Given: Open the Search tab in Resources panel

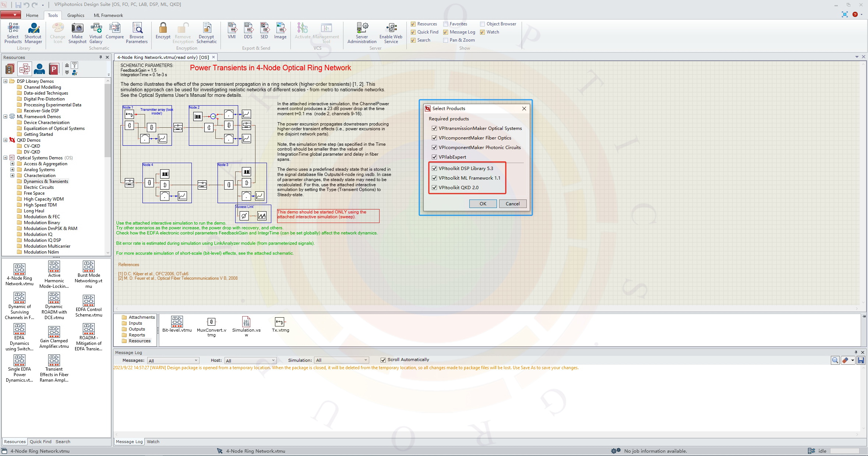Looking at the screenshot, I should [x=63, y=442].
